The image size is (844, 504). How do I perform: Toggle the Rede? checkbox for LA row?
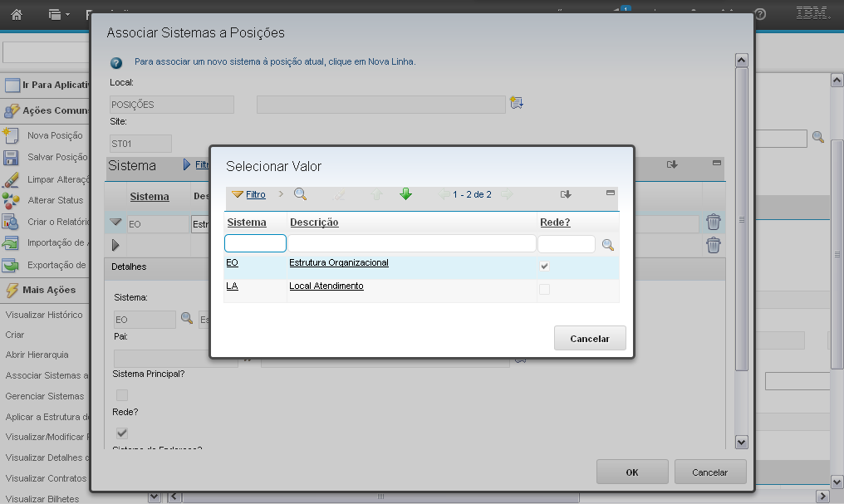pyautogui.click(x=544, y=290)
